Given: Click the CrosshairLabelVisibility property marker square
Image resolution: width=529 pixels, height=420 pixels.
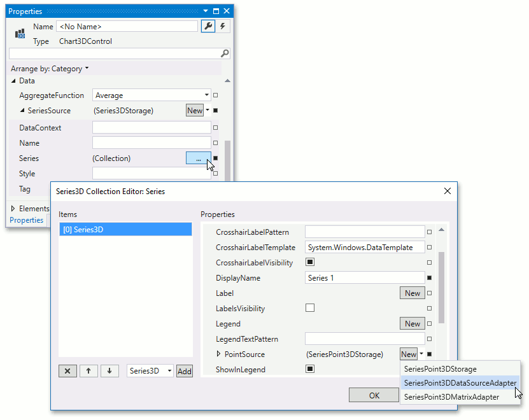Looking at the screenshot, I should pos(429,262).
